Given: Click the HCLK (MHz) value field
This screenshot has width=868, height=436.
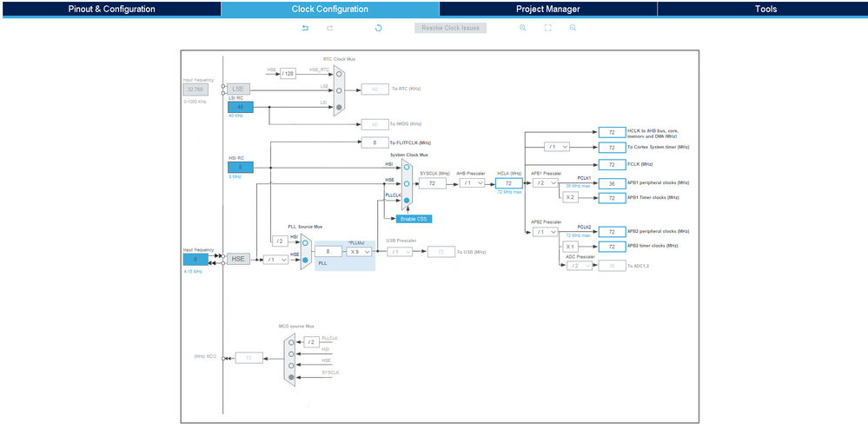Looking at the screenshot, I should [x=509, y=183].
